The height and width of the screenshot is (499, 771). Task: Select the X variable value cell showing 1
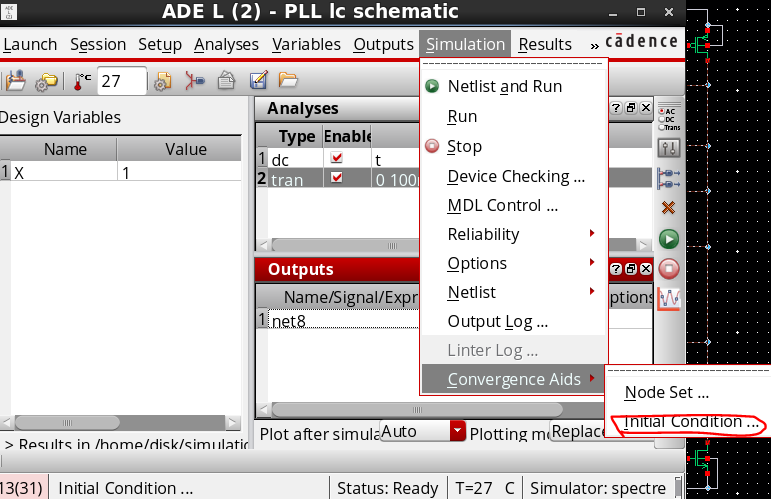(179, 173)
